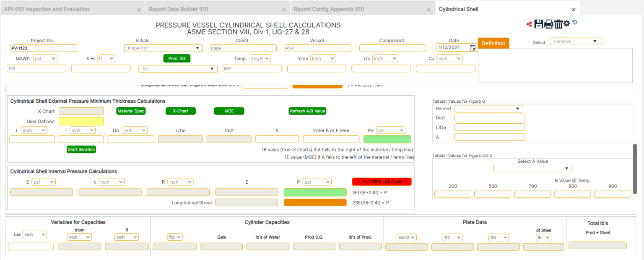Open the Variable select dropdown
The width and height of the screenshot is (644, 260).
(576, 41)
